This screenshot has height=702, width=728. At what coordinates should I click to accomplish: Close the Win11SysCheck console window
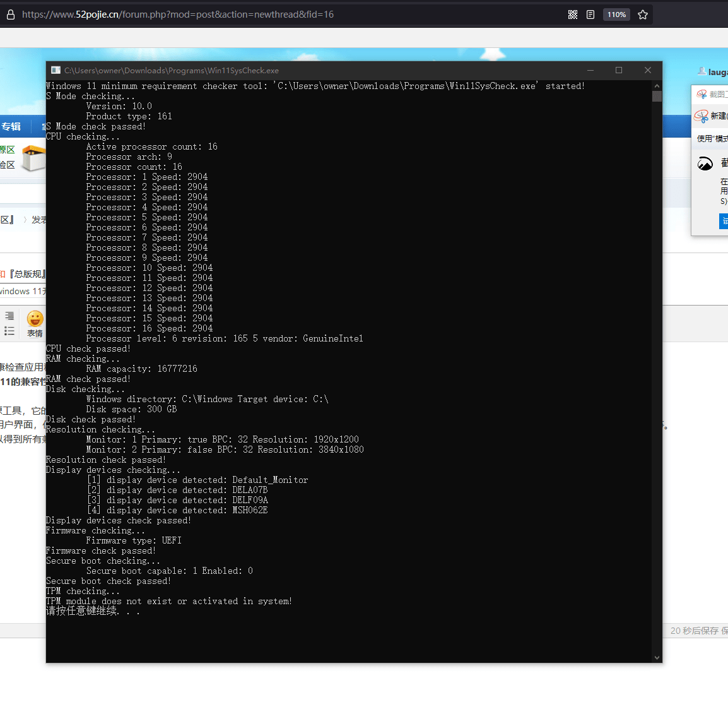pos(648,70)
